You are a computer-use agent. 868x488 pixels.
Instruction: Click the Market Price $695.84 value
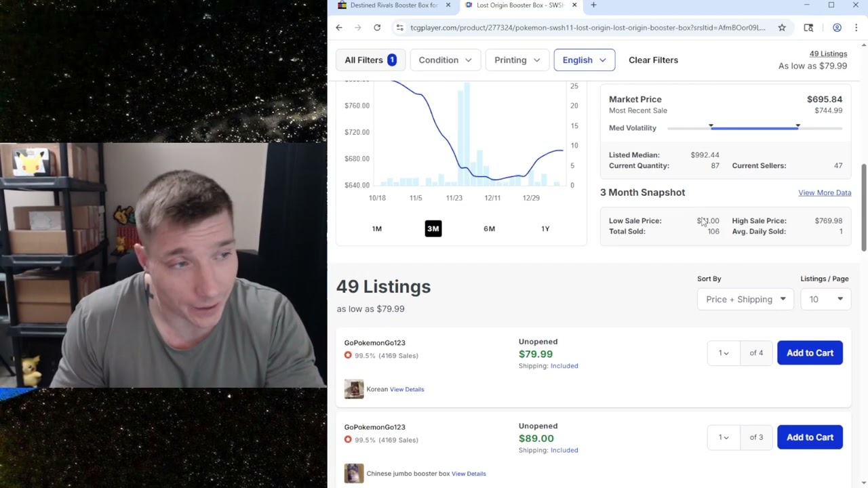(x=825, y=99)
